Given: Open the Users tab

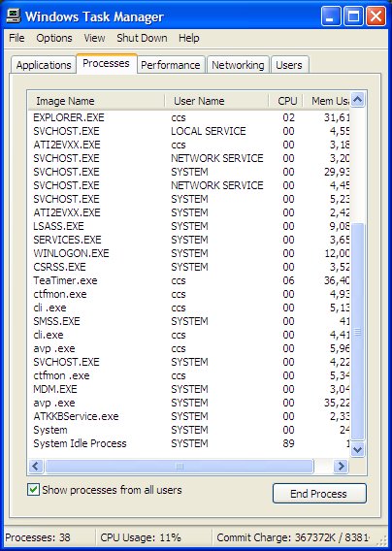Looking at the screenshot, I should [289, 65].
